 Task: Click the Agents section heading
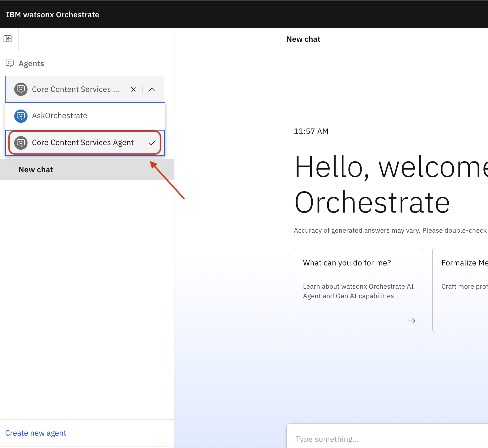31,63
